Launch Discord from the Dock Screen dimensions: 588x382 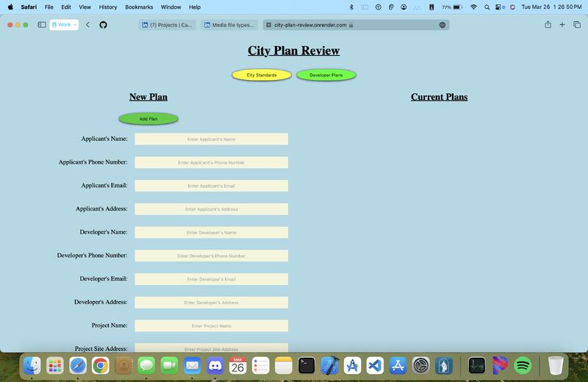(215, 365)
